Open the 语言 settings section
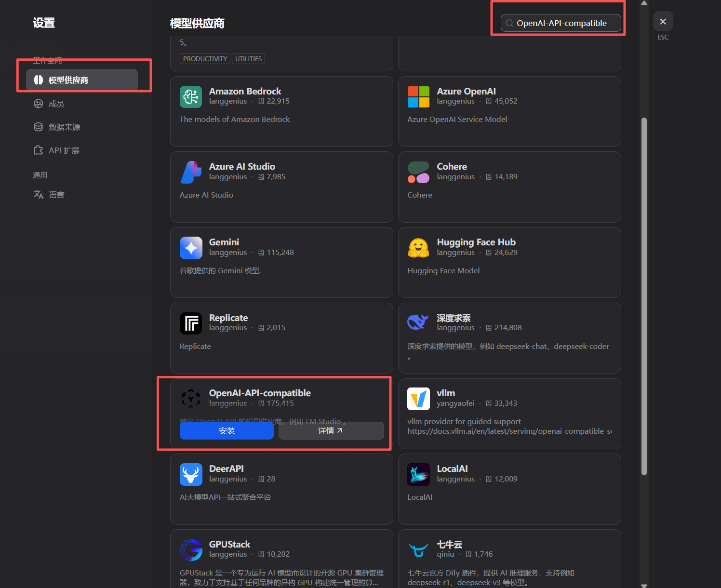The width and height of the screenshot is (721, 588). click(82, 195)
